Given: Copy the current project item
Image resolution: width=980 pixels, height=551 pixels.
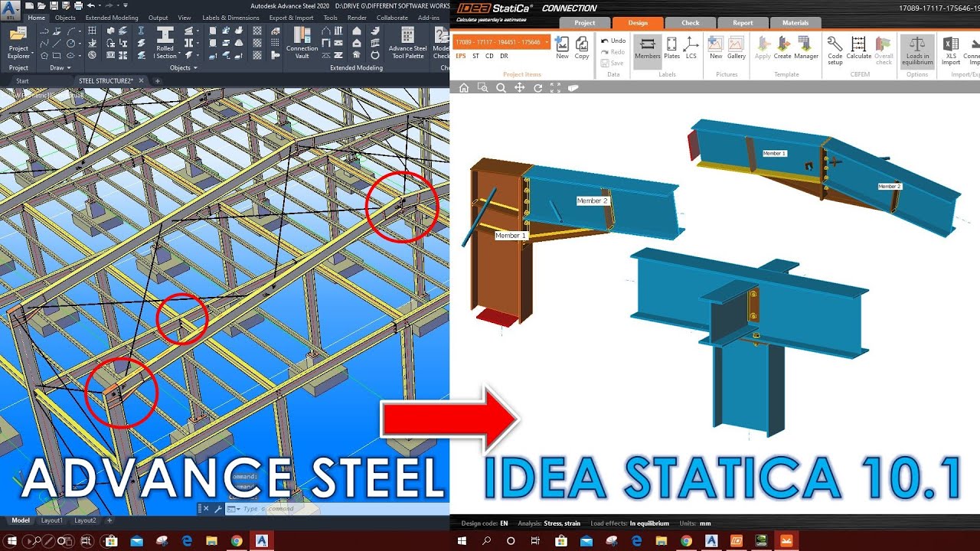Looking at the screenshot, I should pos(582,46).
